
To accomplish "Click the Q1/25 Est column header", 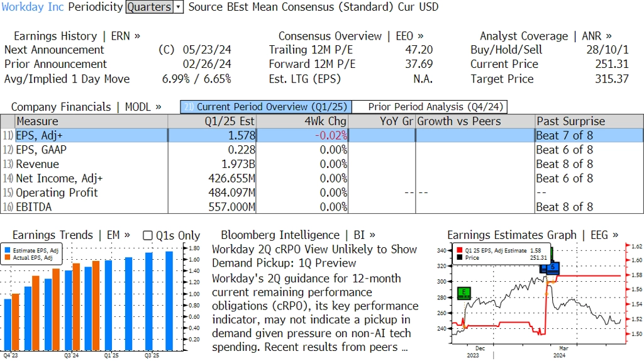I will tap(212, 121).
